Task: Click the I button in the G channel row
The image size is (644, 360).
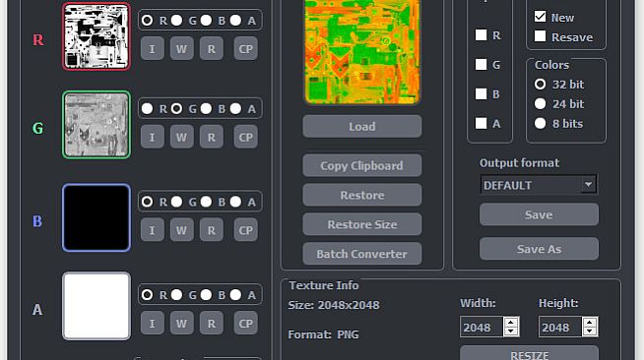Action: (x=153, y=137)
